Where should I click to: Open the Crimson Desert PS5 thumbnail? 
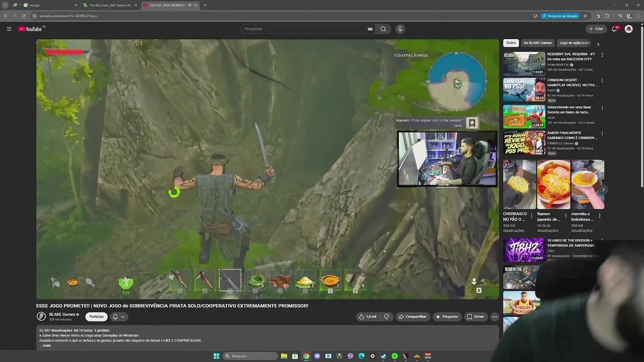524,89
